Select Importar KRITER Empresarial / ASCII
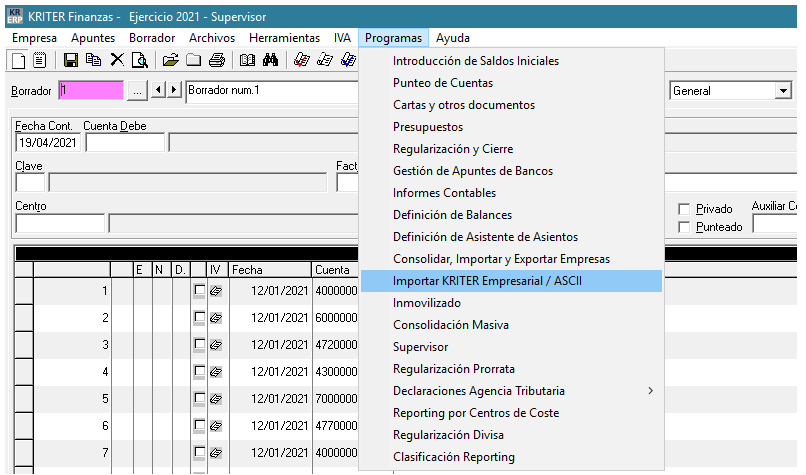Screen dimensions: 806x475 pyautogui.click(x=487, y=281)
